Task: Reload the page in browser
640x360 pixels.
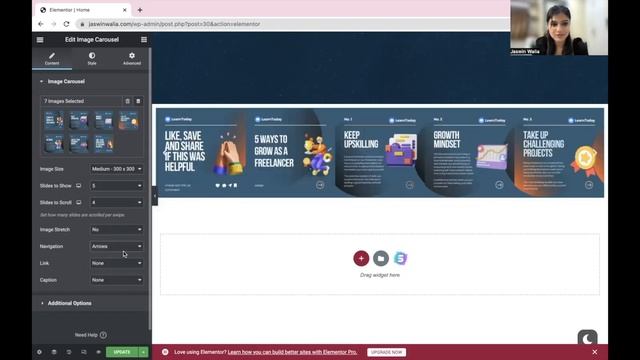Action: (67, 24)
